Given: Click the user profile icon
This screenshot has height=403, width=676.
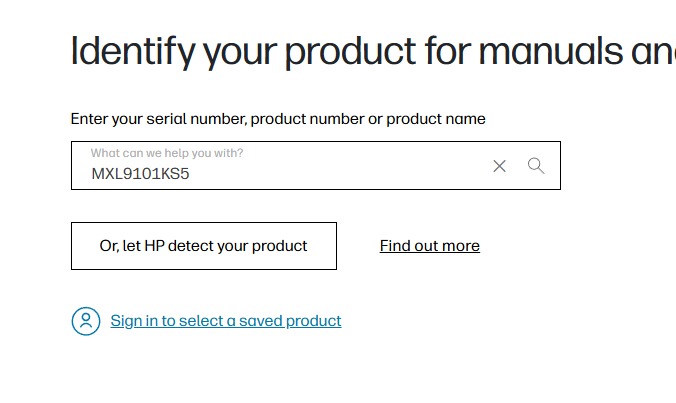Looking at the screenshot, I should (86, 321).
